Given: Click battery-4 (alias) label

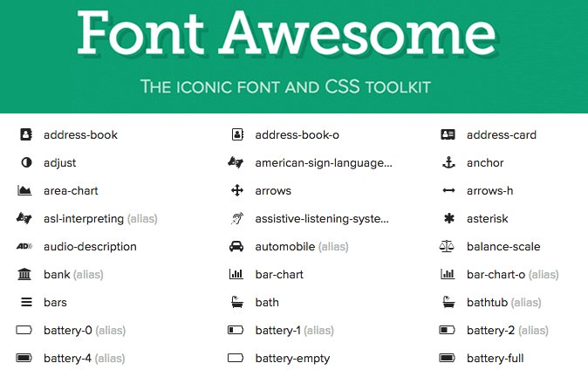Looking at the screenshot, I should coord(84,359).
